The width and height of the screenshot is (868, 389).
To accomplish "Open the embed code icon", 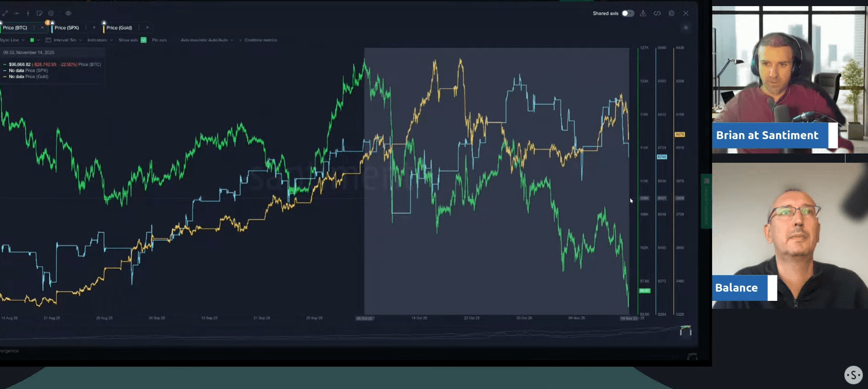I will click(657, 13).
